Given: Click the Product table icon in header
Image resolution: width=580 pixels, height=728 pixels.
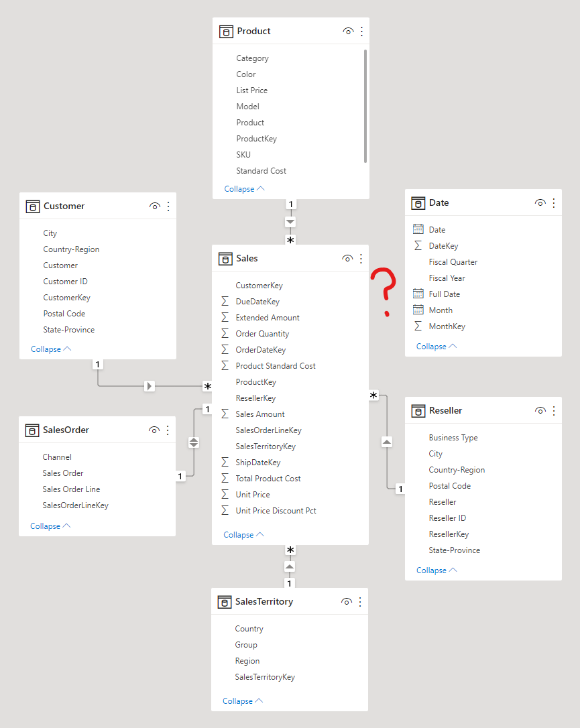Looking at the screenshot, I should point(227,32).
